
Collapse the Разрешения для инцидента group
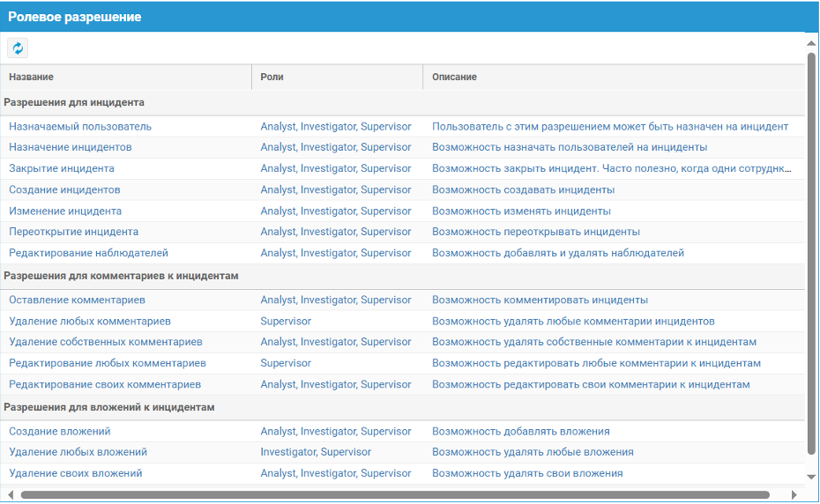coord(74,102)
